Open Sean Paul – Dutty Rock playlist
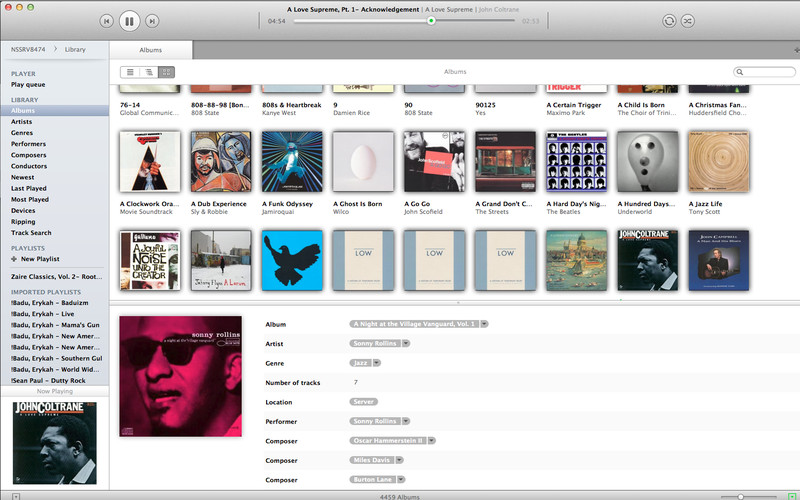 coord(48,381)
